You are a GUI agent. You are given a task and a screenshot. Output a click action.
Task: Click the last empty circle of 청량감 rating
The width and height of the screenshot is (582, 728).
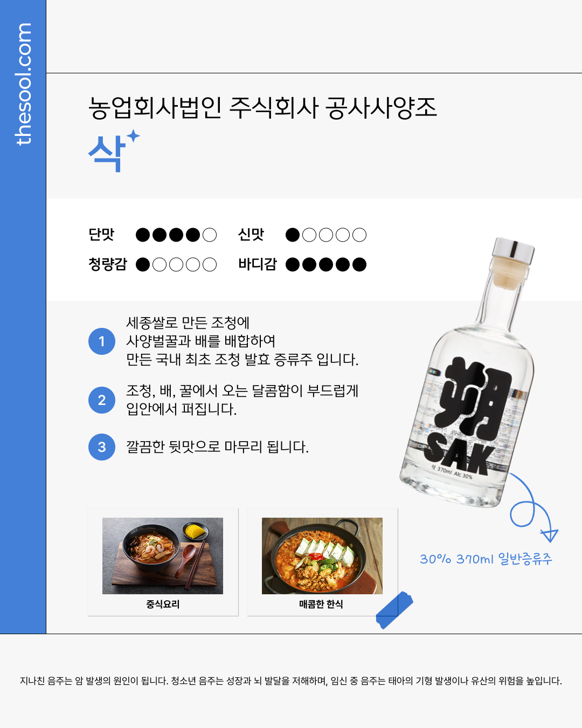click(x=210, y=264)
